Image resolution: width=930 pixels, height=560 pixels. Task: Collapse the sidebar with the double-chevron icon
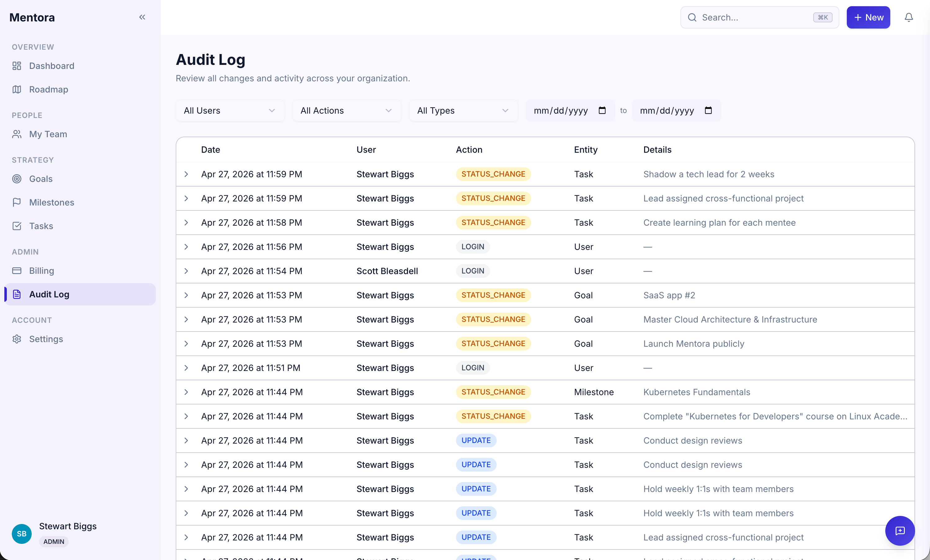pos(142,17)
